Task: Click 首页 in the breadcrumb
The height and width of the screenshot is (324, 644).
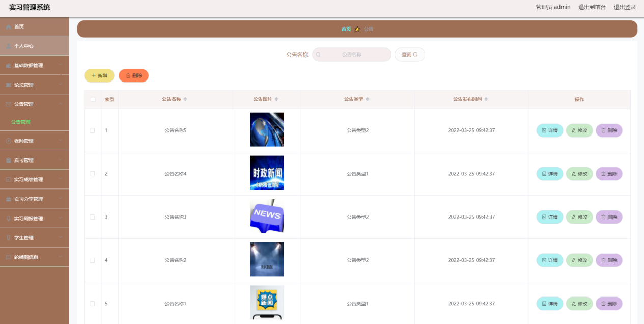Action: [346, 29]
